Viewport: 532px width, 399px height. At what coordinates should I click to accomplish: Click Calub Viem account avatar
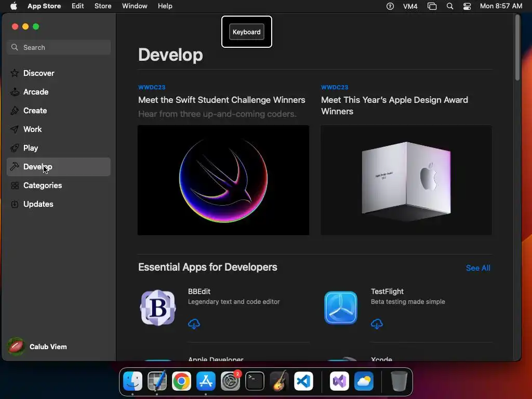pyautogui.click(x=16, y=347)
